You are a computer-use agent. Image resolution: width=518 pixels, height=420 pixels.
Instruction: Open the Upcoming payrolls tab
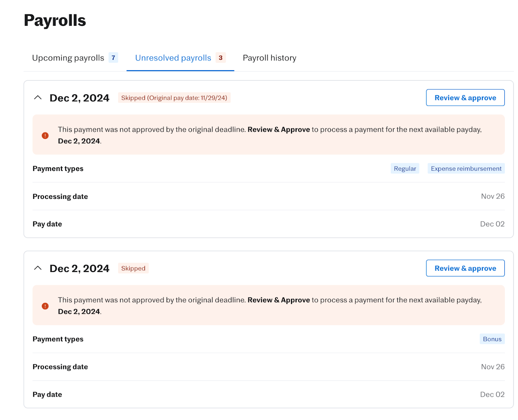tap(68, 58)
